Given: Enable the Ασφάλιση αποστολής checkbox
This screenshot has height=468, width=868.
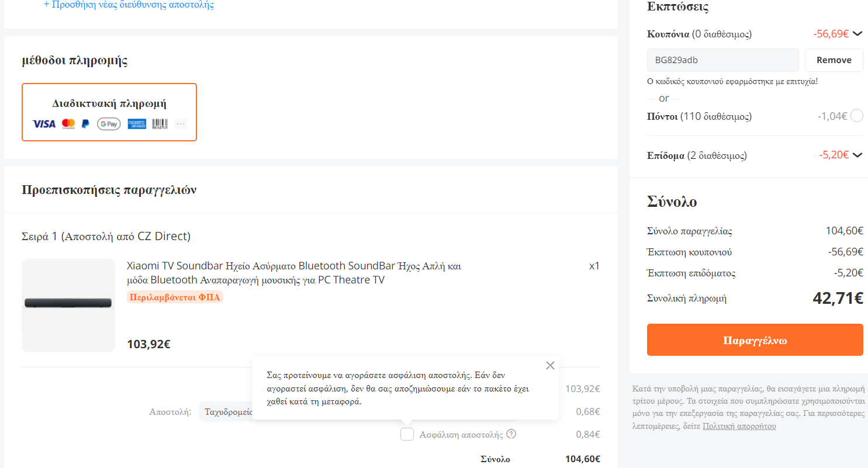Looking at the screenshot, I should (x=407, y=434).
